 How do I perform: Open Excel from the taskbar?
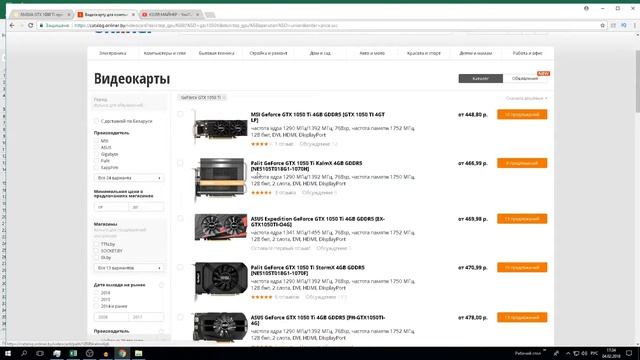[x=73, y=353]
